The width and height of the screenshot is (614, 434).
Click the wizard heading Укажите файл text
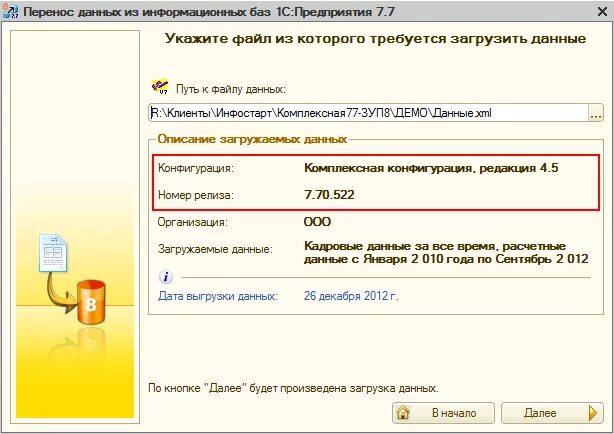(x=375, y=38)
